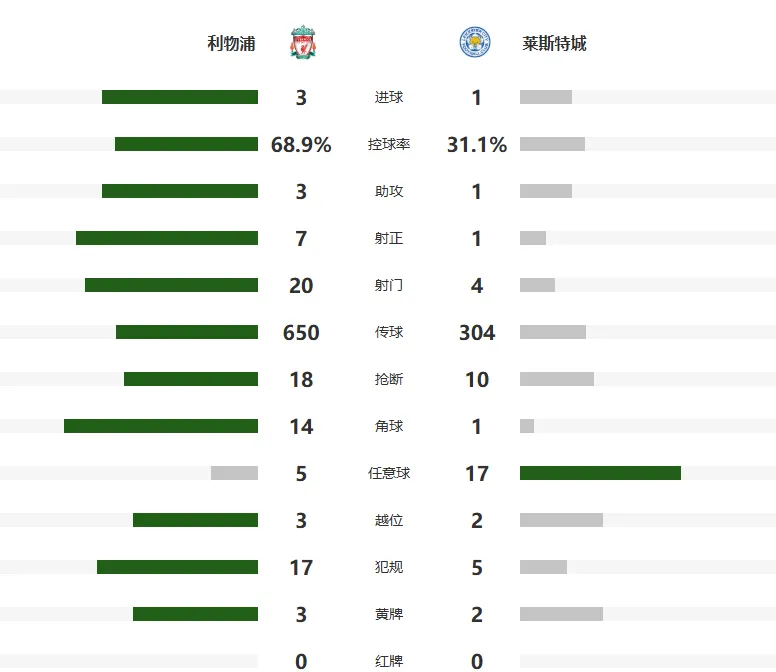Select the 黄牌 stat label

coord(389,614)
